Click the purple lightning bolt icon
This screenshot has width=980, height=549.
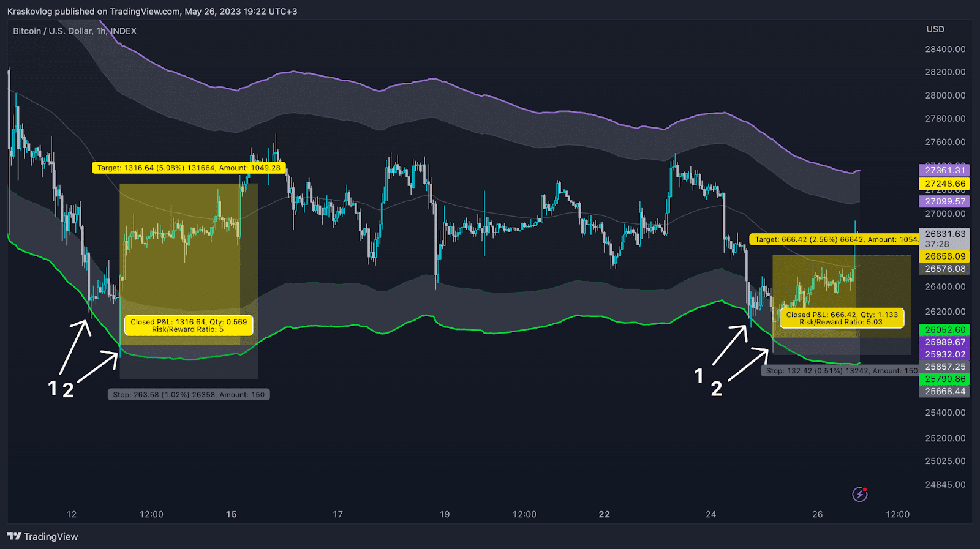point(860,494)
